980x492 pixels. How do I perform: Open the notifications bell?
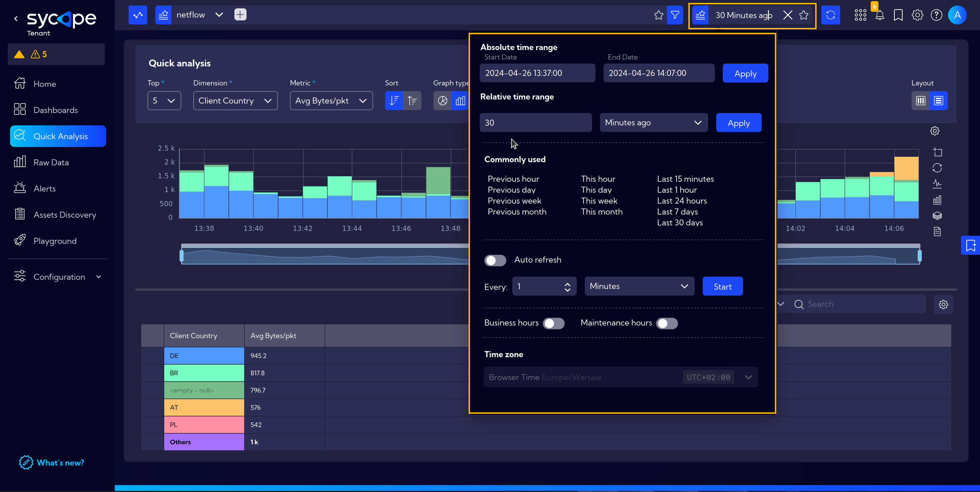coord(880,15)
